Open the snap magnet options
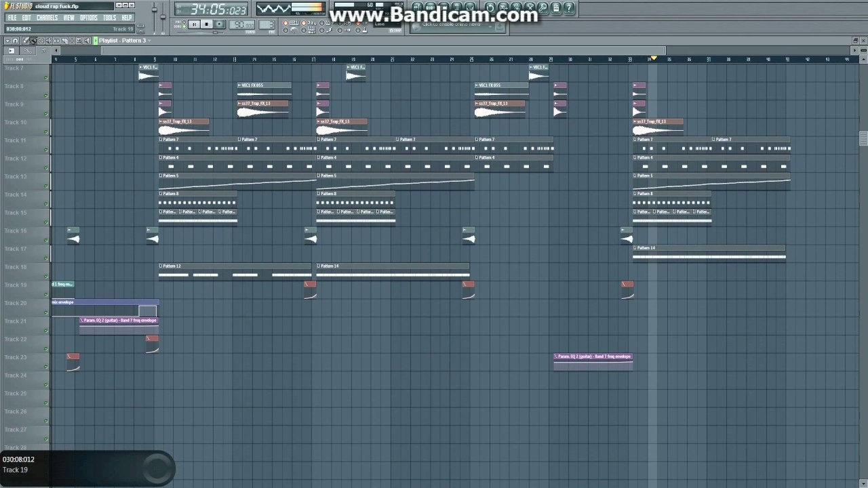This screenshot has width=868, height=488. (15, 41)
